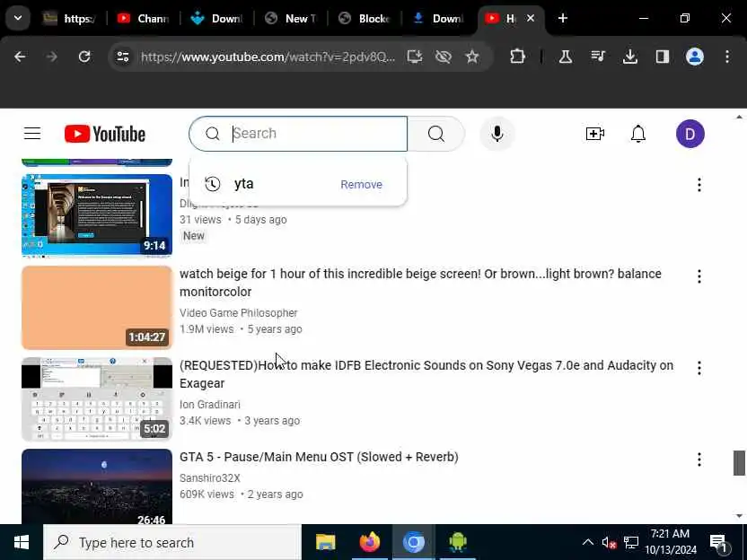Open more options for the 31 views video
Viewport: 747px width, 560px height.
pos(699,185)
